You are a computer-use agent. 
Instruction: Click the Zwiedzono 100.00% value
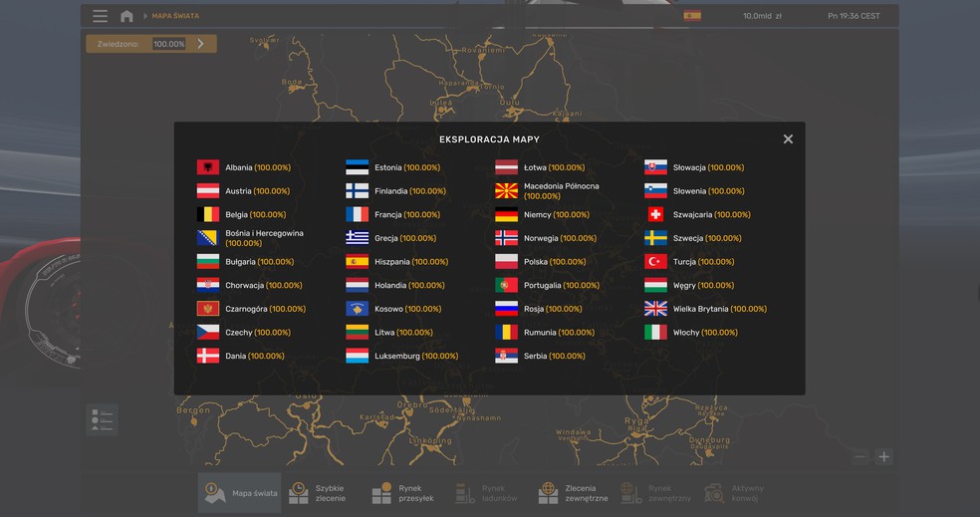tap(168, 44)
